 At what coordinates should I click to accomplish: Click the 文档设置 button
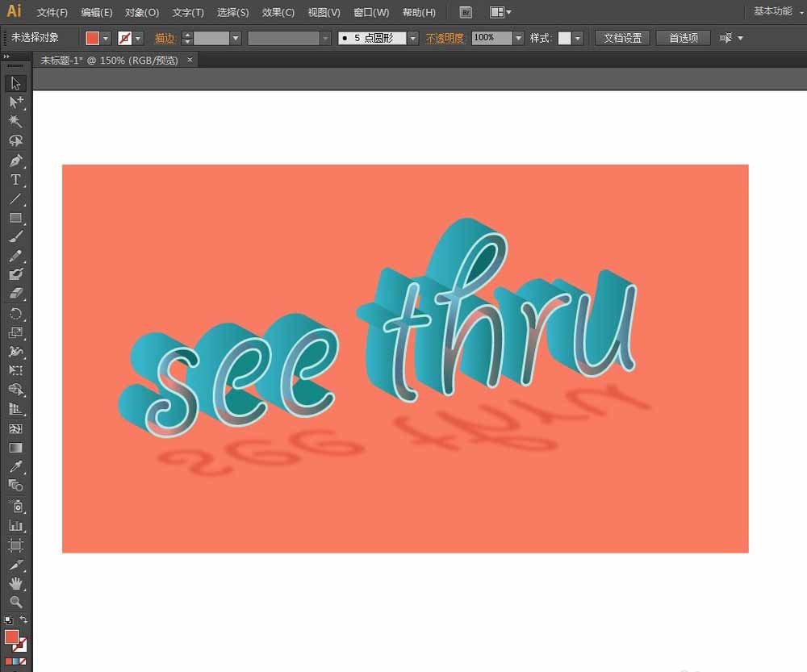(x=622, y=38)
